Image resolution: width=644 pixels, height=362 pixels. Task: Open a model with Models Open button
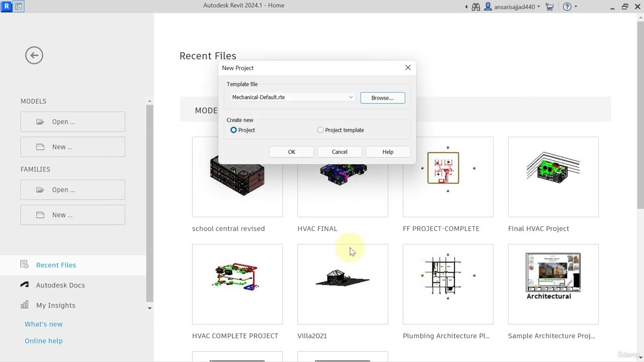(73, 122)
